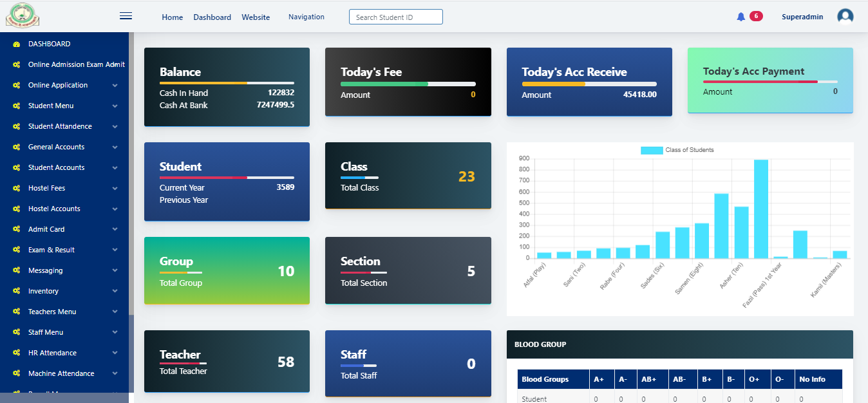Screen dimensions: 868x403
Task: Expand the Inventory chevron
Action: pos(115,292)
